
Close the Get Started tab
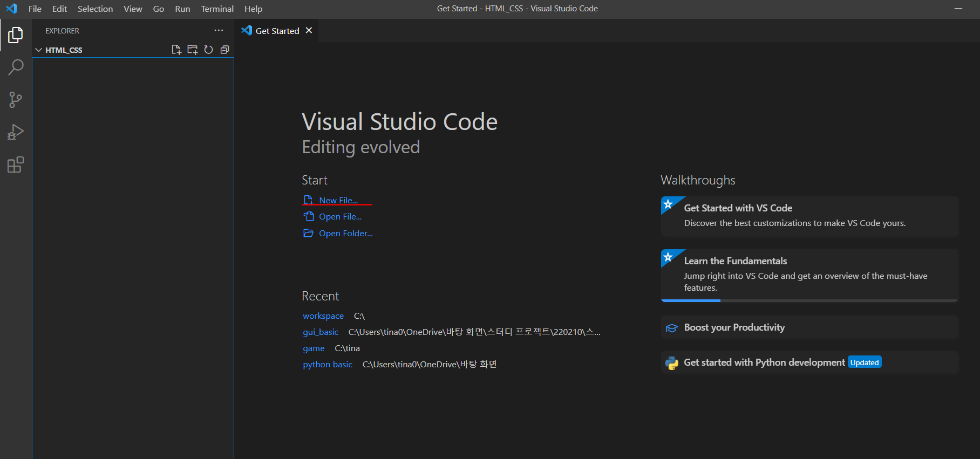(x=309, y=30)
